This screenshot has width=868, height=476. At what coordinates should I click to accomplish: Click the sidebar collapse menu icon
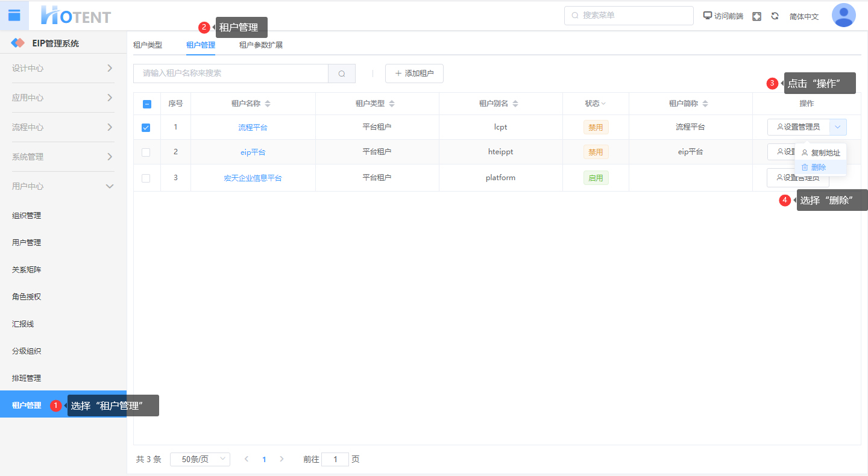click(x=14, y=16)
